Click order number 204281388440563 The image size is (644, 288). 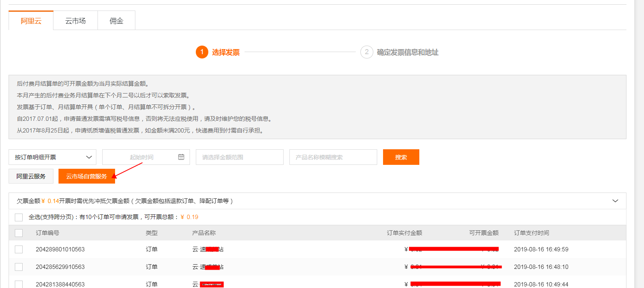(60, 284)
